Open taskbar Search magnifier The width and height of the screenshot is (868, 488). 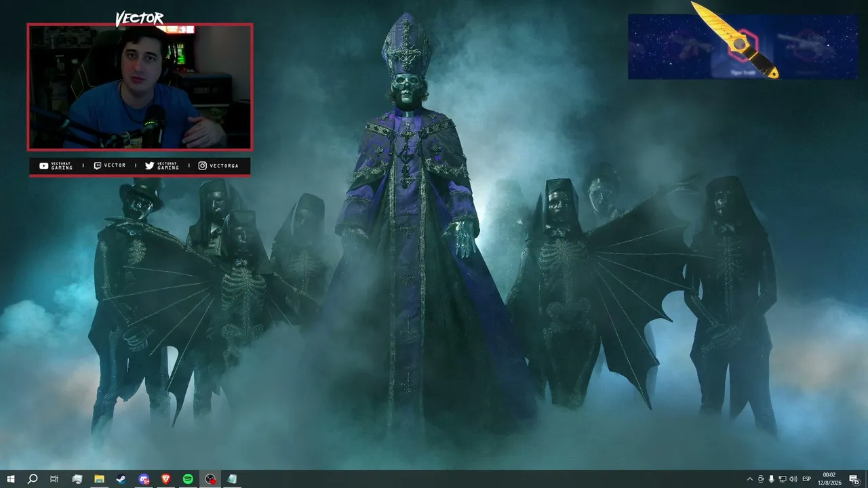point(33,479)
